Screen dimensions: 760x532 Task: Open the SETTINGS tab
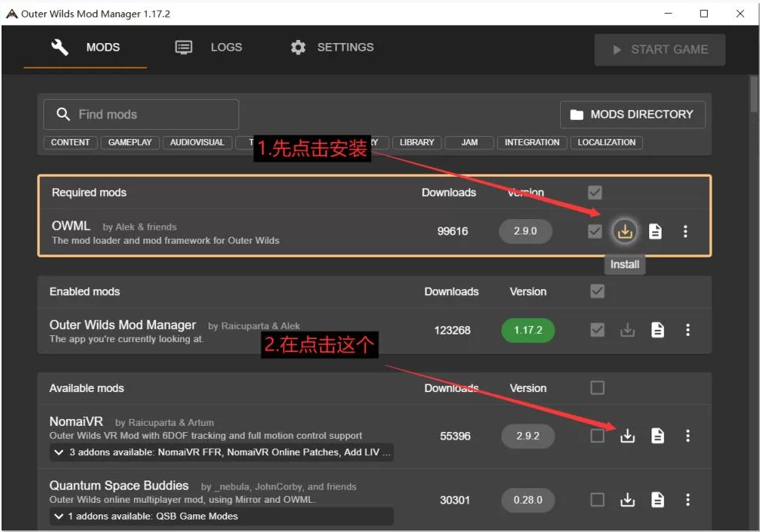(x=332, y=48)
